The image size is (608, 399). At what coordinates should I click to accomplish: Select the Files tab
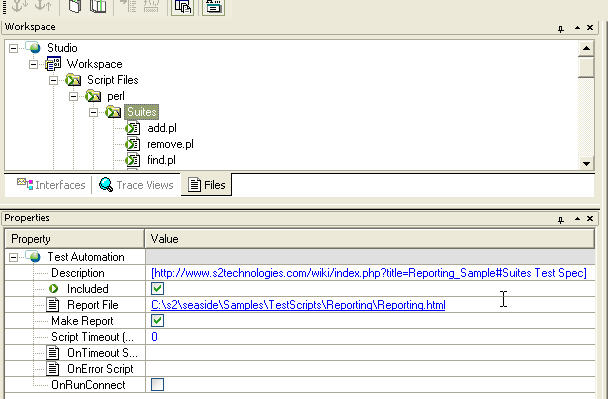206,185
